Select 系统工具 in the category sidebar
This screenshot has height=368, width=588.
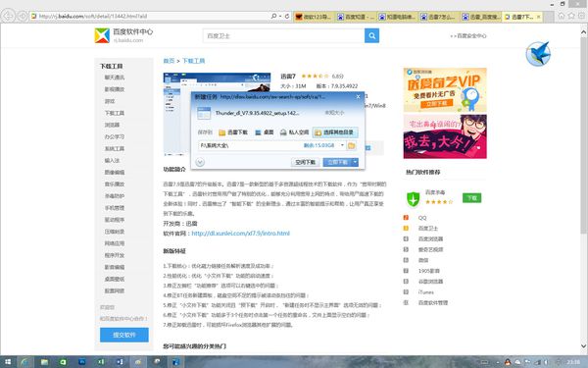point(114,149)
